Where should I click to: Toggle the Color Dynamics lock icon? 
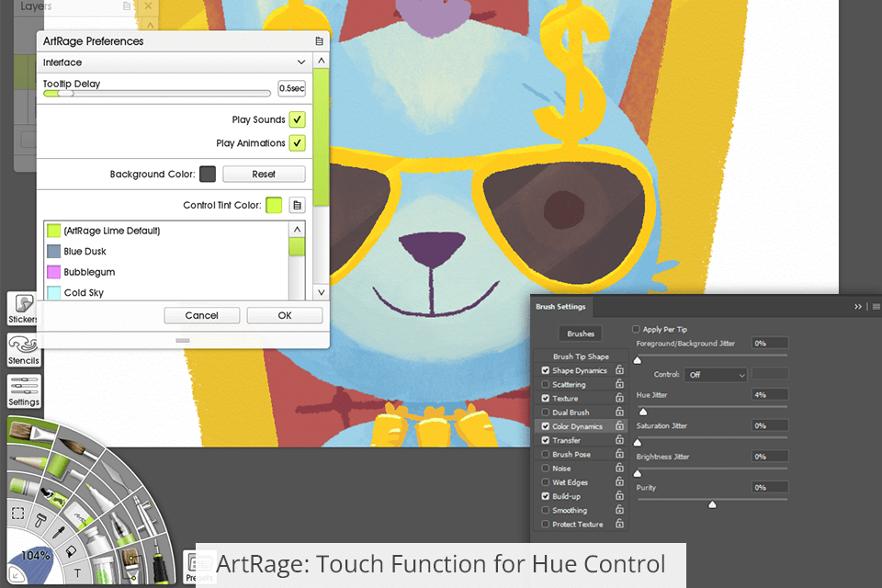tap(619, 425)
